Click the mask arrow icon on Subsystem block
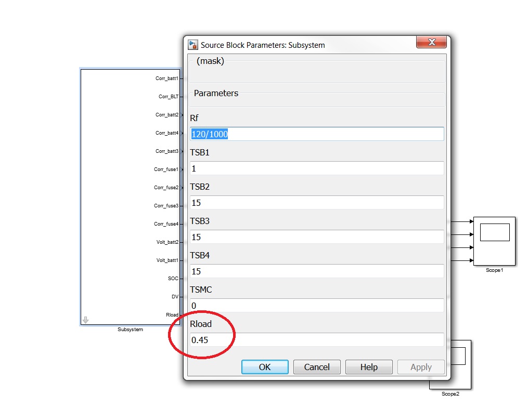The height and width of the screenshot is (420, 528). 85,320
